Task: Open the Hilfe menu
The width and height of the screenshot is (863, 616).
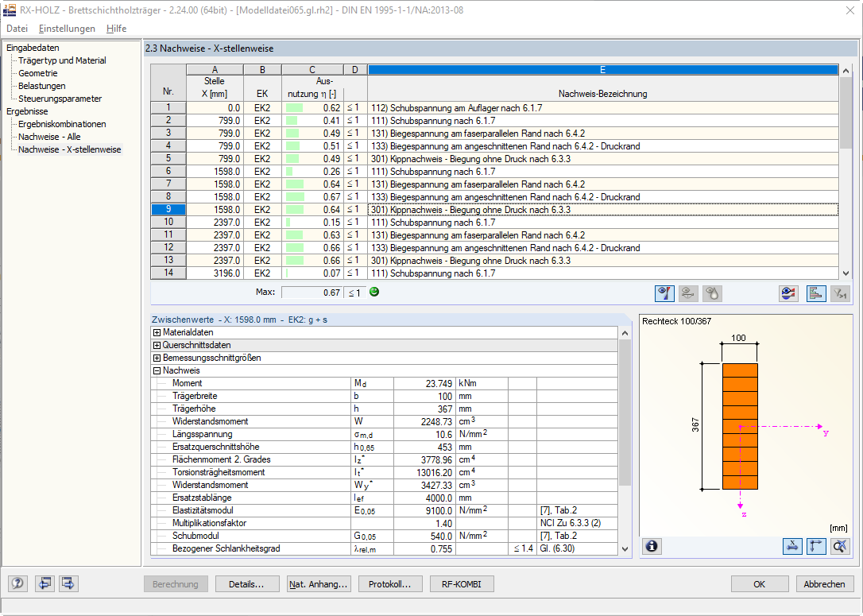Action: coord(116,28)
